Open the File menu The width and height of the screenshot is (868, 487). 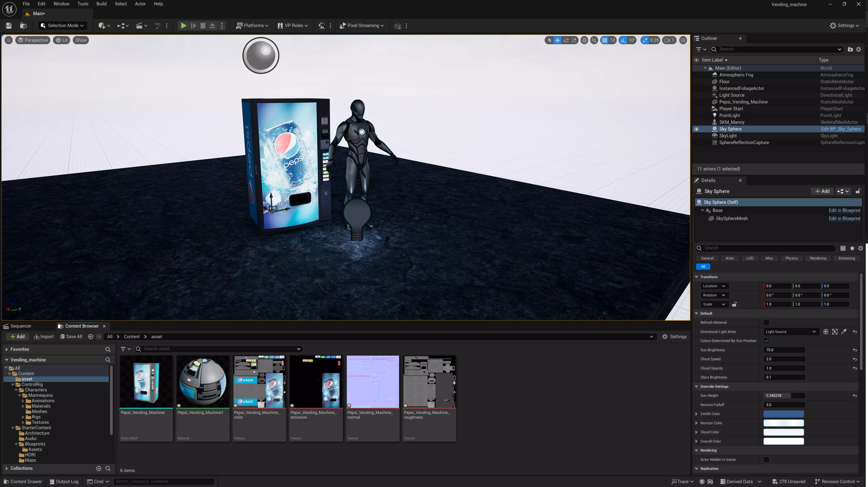(26, 4)
